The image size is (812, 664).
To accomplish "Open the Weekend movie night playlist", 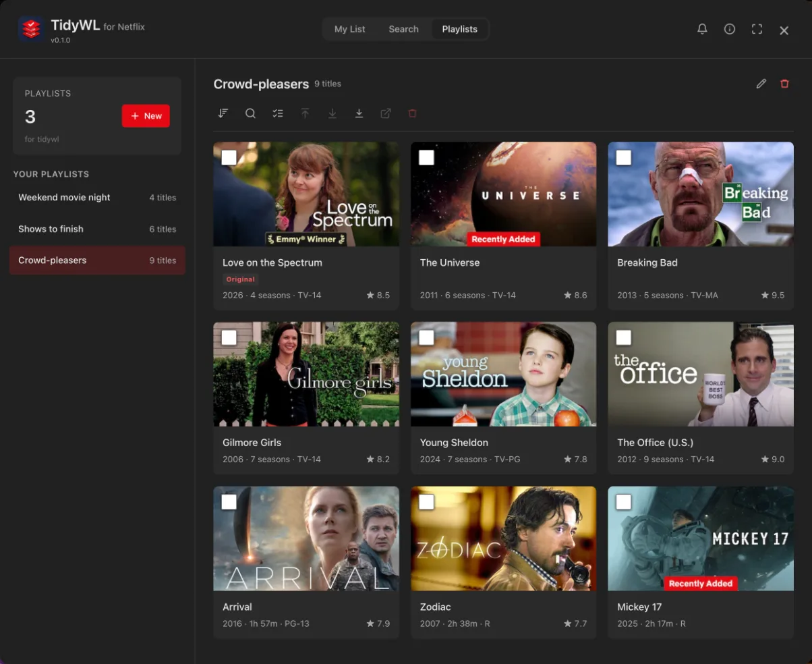I will tap(97, 198).
